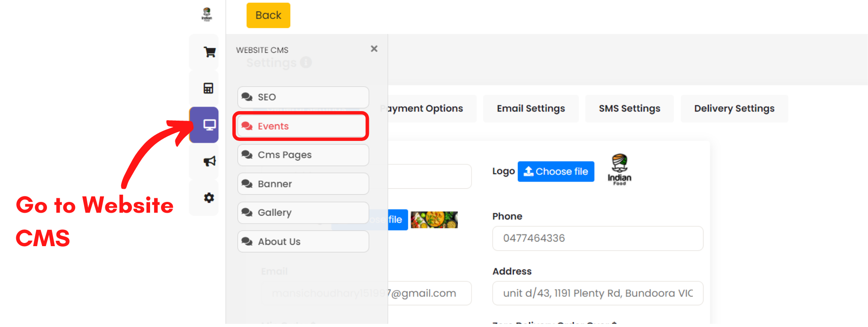Close the Website CMS panel

point(374,49)
